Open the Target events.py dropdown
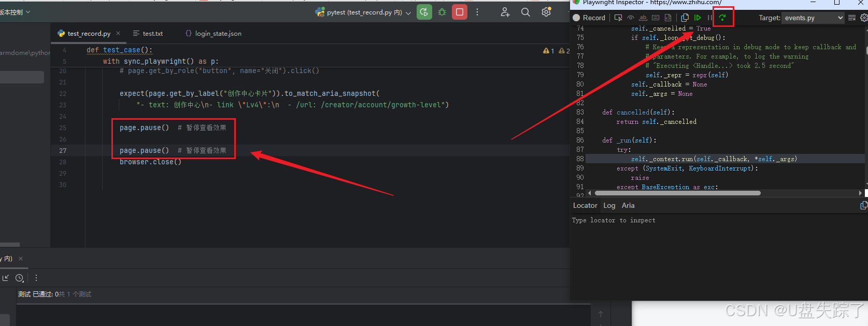Image resolution: width=868 pixels, height=326 pixels. [x=813, y=18]
